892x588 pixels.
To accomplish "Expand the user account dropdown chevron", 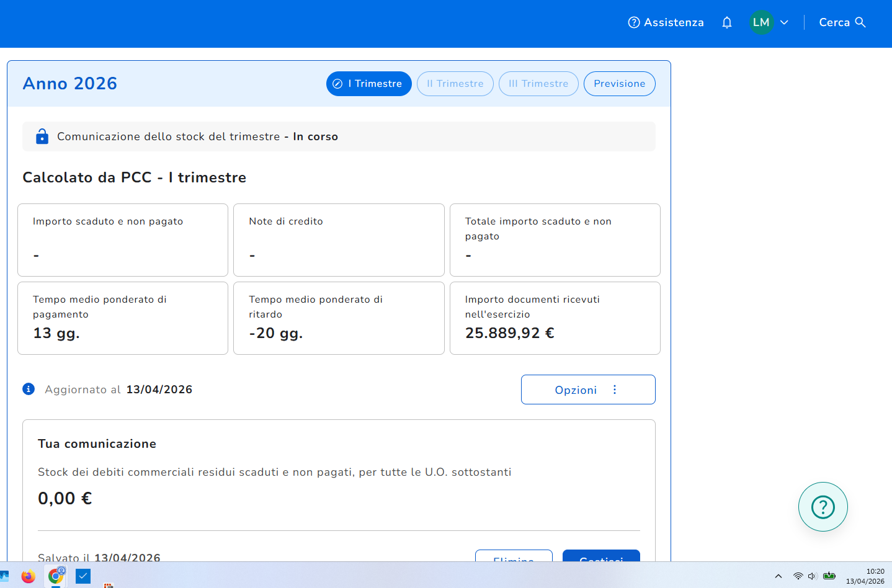I will pyautogui.click(x=784, y=22).
